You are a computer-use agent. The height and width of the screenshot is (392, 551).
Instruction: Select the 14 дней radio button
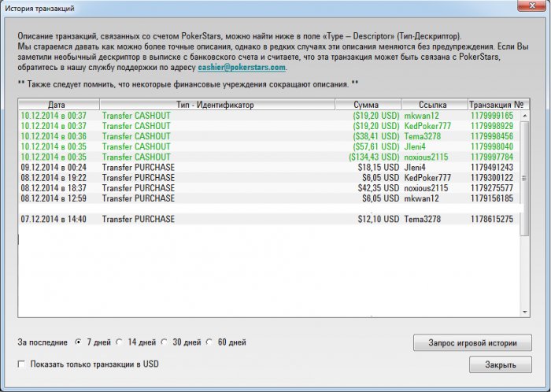point(120,342)
